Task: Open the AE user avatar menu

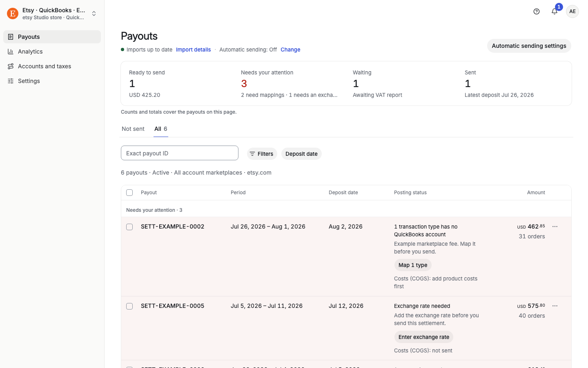Action: [572, 11]
